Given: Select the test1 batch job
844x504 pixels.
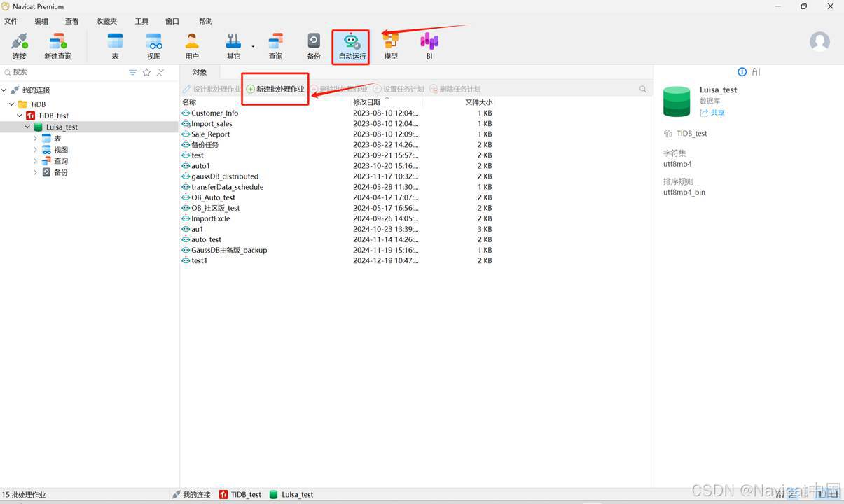Looking at the screenshot, I should click(x=200, y=260).
